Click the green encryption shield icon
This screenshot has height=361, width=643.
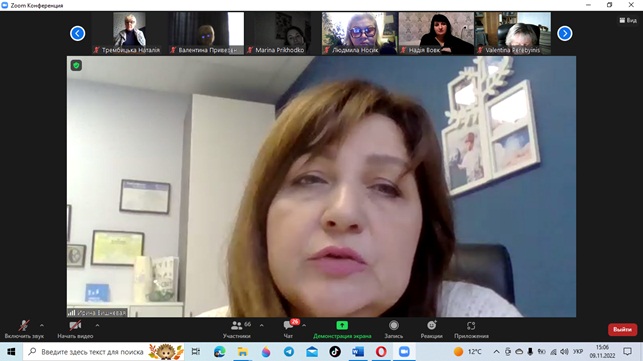click(x=76, y=65)
